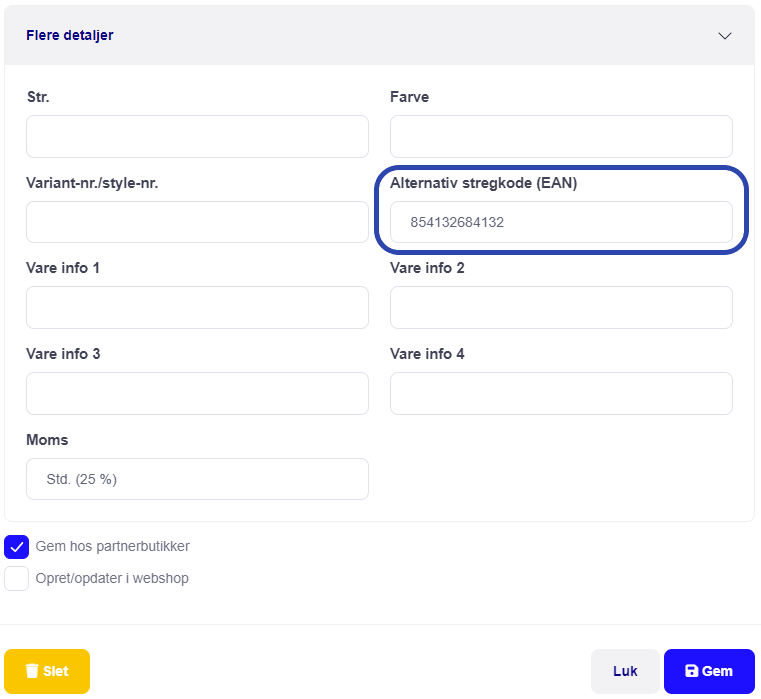Image resolution: width=761 pixels, height=699 pixels.
Task: Focus the Vare info 1 field
Action: 198,307
